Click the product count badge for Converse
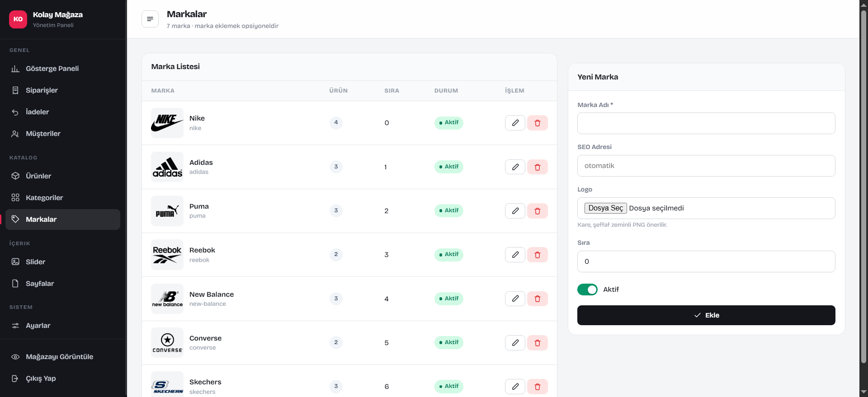The width and height of the screenshot is (868, 397). click(336, 343)
